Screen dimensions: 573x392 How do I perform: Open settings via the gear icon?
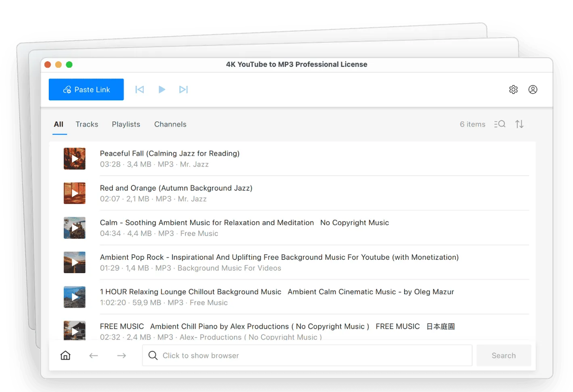tap(513, 89)
